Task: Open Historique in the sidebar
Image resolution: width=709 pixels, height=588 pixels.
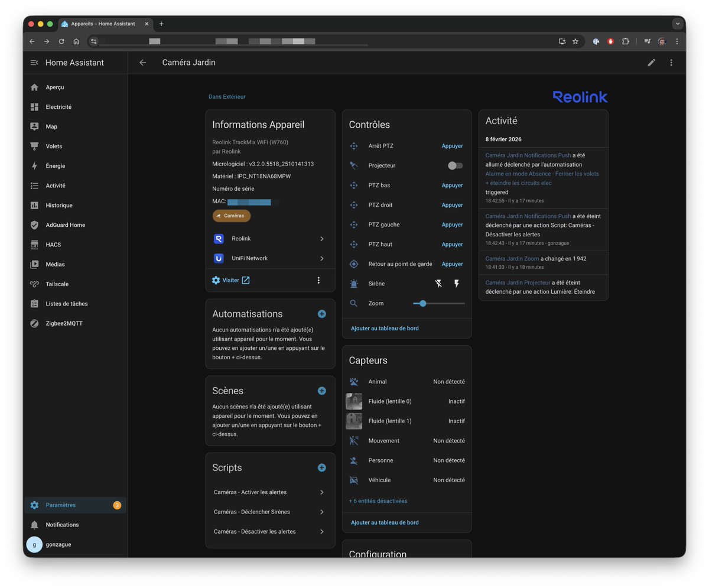Action: [x=75, y=205]
